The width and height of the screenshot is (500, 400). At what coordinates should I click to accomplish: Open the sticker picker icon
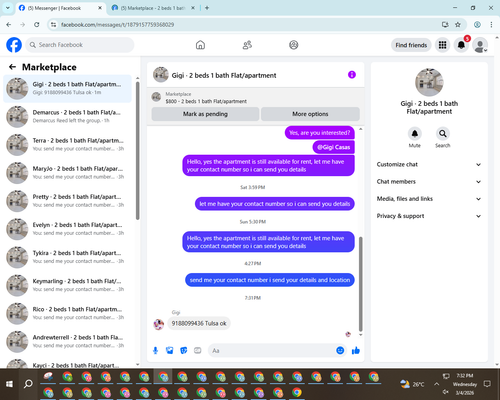click(x=184, y=350)
